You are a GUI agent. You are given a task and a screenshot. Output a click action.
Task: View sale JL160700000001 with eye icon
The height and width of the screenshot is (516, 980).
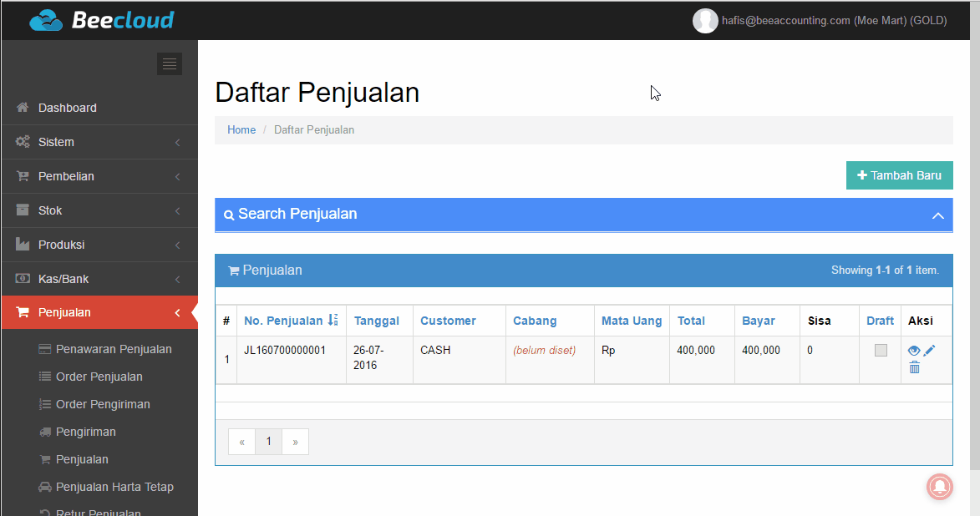914,351
